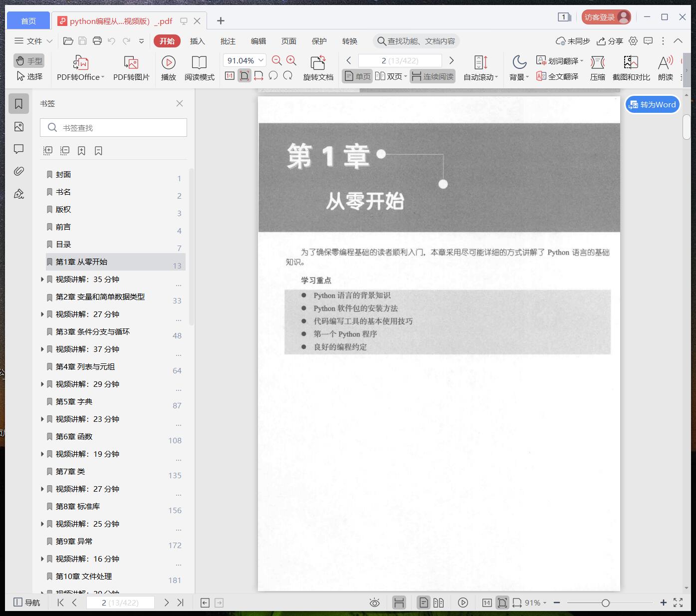Toggle Continuous Reading mode
Screen dimensions: 696x616
coord(433,76)
